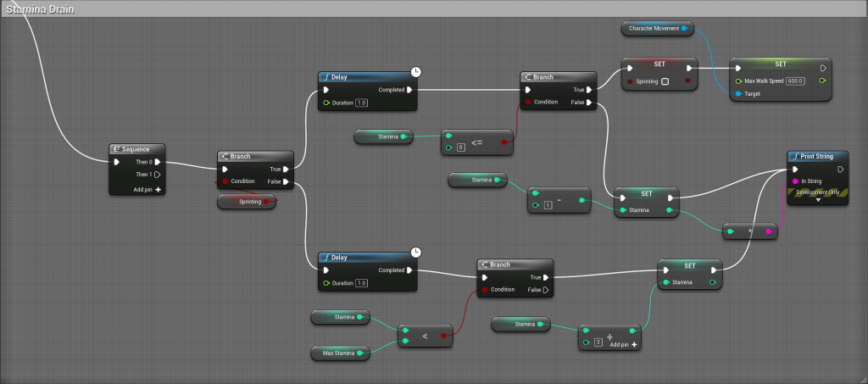Click the Duration field on the top Delay node

click(361, 103)
